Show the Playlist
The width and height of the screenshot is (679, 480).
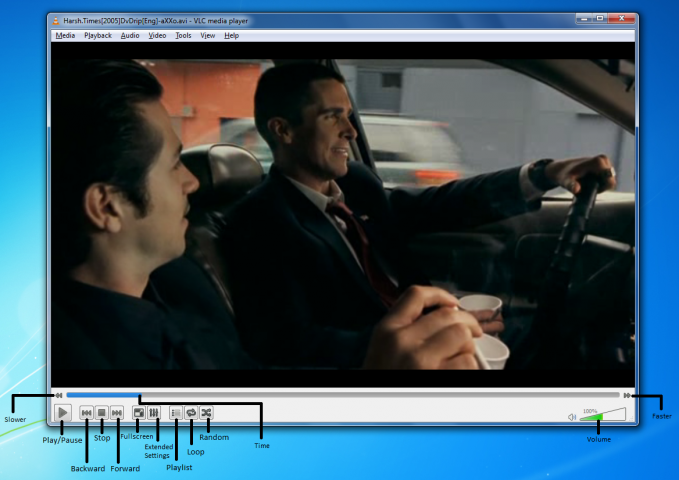tap(176, 413)
